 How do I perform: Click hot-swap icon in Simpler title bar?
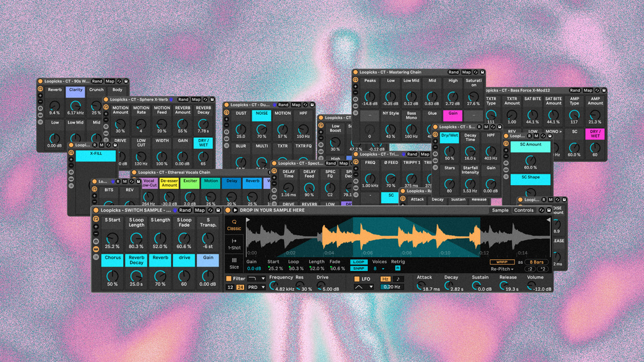click(541, 210)
